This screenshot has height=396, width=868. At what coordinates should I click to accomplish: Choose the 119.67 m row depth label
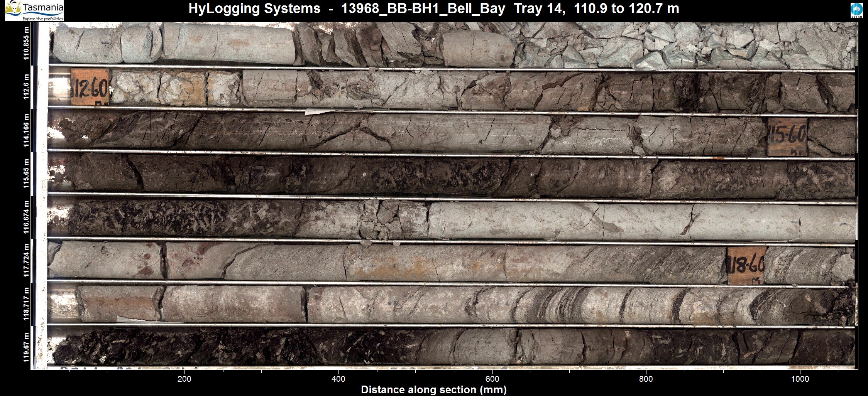(26, 347)
